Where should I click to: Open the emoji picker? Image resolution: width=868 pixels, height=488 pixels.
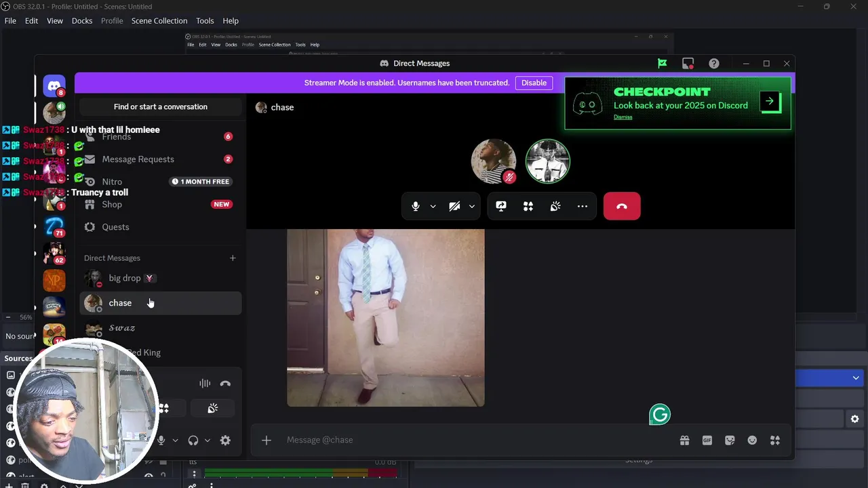[752, 441]
